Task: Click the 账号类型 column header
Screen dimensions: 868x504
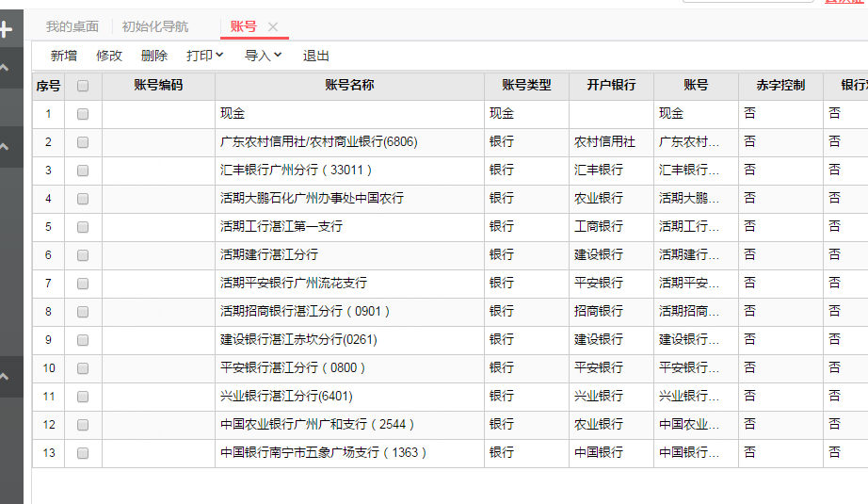Action: [x=526, y=86]
